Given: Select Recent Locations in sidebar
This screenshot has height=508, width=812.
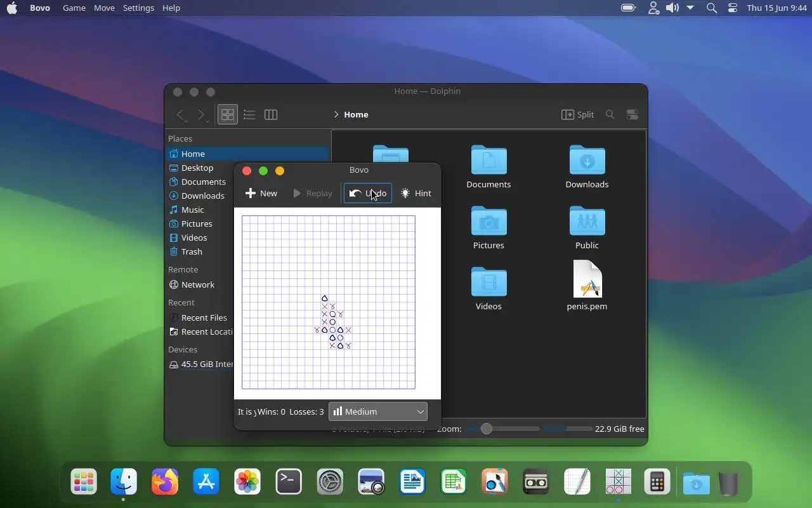Looking at the screenshot, I should pos(200,331).
